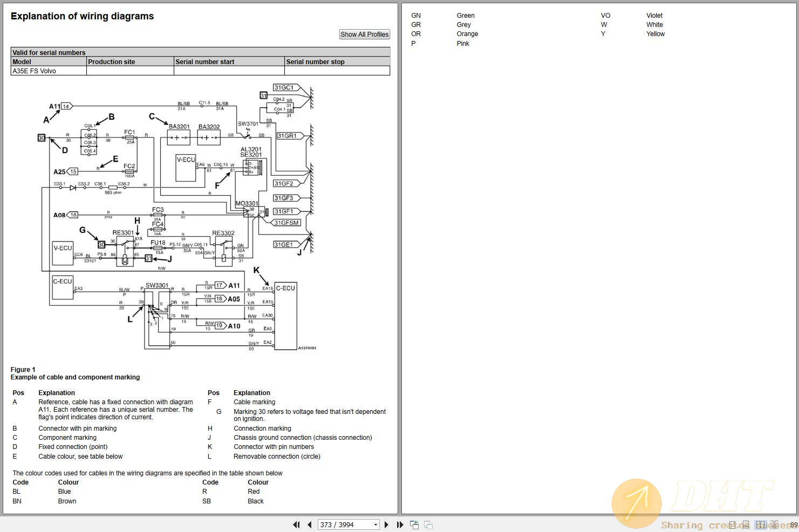Click the 31GR1 ground label in diagram

click(287, 136)
